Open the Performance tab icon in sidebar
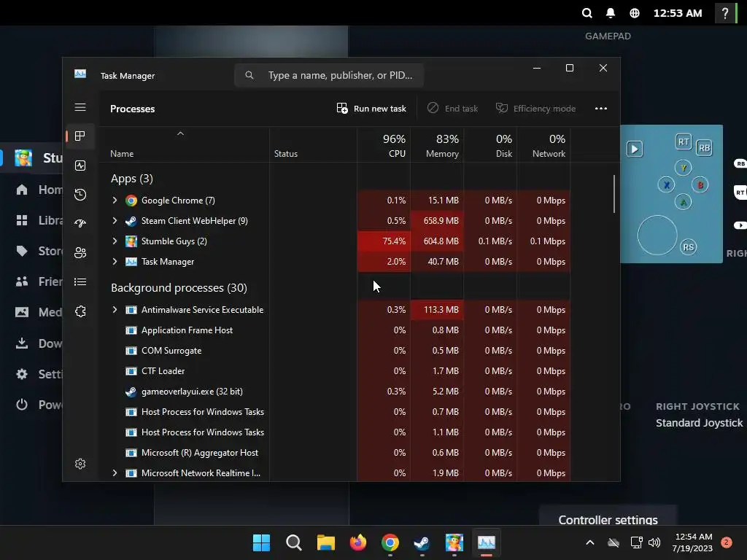The image size is (747, 560). tap(80, 166)
